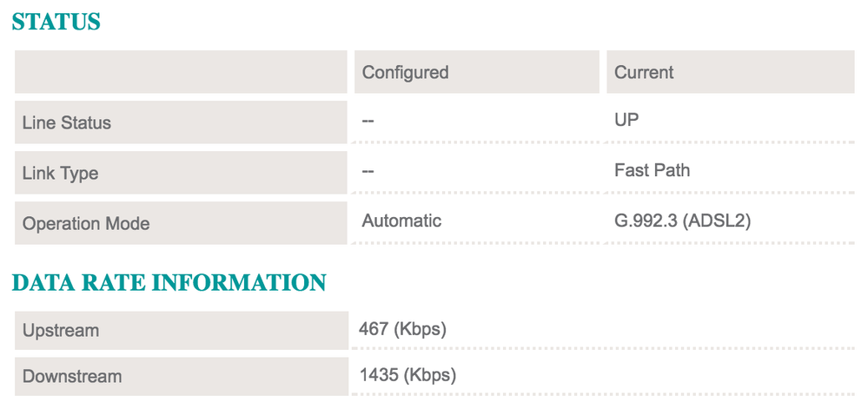This screenshot has width=868, height=415.
Task: Click the blank top-left header cell
Action: (x=181, y=72)
